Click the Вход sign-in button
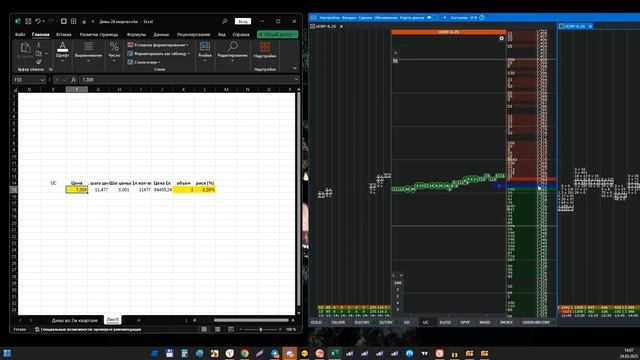640x360 pixels. click(x=242, y=21)
